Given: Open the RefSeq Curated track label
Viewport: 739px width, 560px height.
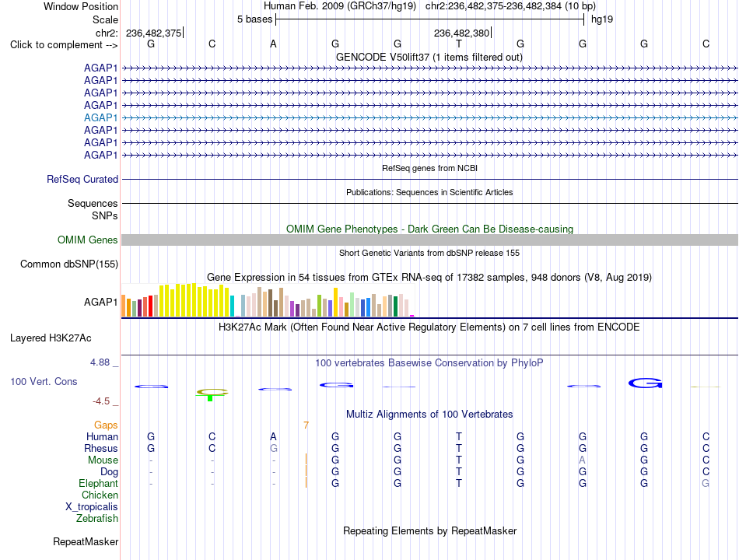Looking at the screenshot, I should click(x=82, y=179).
